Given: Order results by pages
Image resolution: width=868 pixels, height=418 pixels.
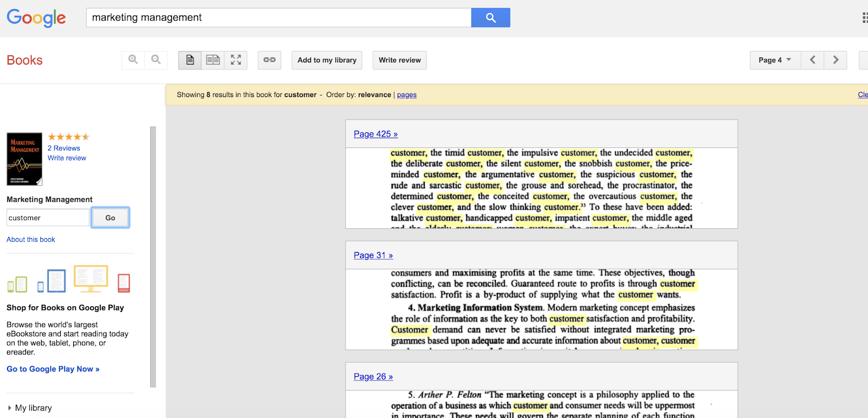Looking at the screenshot, I should (407, 95).
